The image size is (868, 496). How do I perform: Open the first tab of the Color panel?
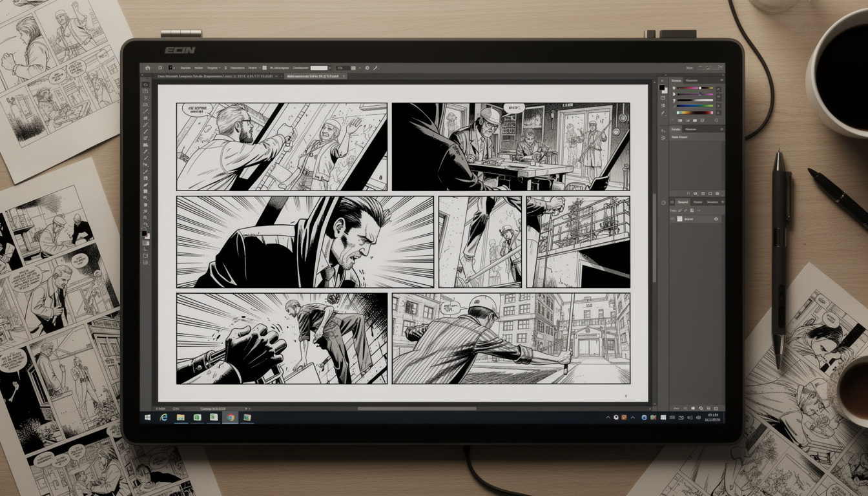[676, 81]
